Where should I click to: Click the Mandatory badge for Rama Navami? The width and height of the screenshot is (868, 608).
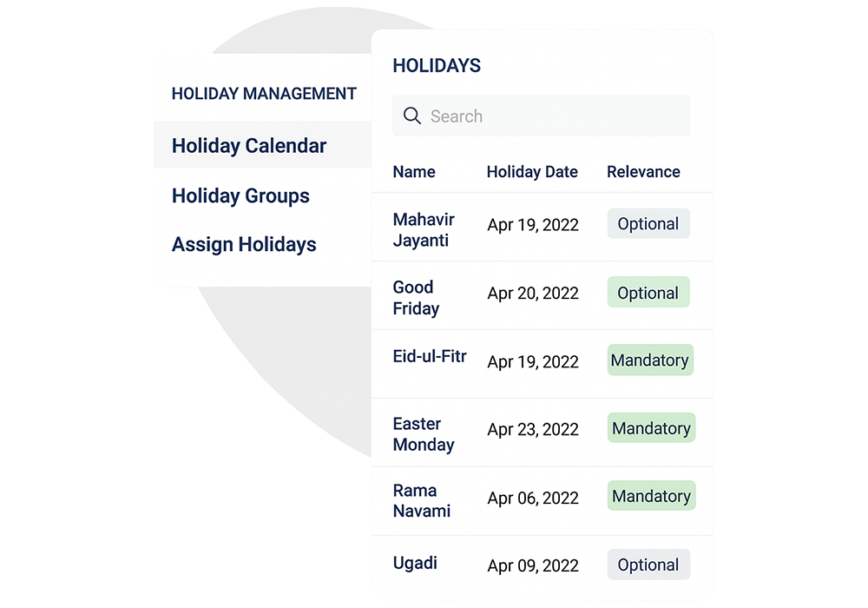[651, 496]
